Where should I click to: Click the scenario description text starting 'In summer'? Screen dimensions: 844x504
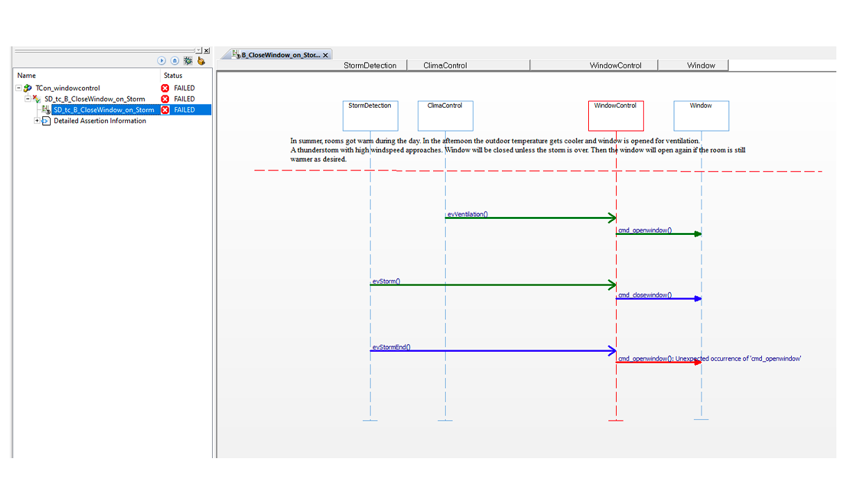pos(518,150)
